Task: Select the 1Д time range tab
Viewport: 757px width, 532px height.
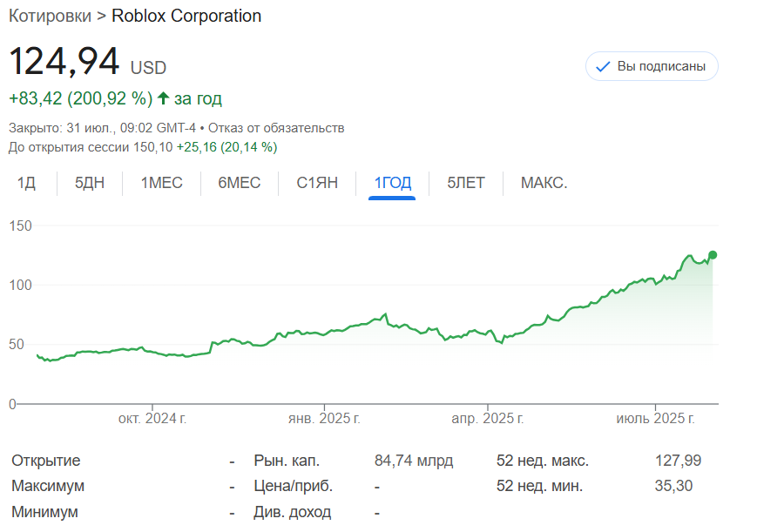Action: [26, 183]
